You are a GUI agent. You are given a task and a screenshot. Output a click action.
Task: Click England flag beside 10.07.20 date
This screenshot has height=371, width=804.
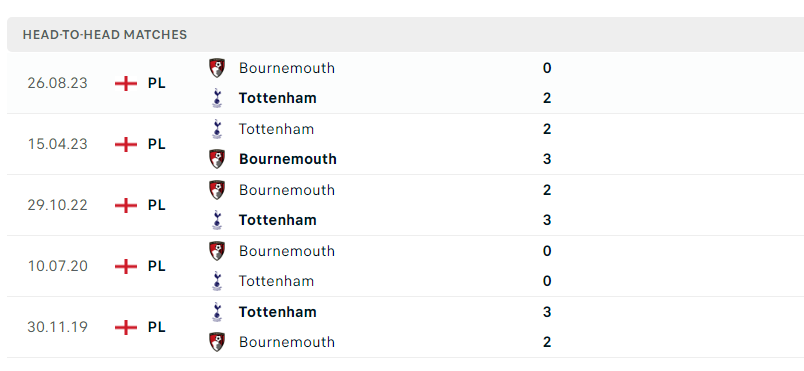(126, 266)
